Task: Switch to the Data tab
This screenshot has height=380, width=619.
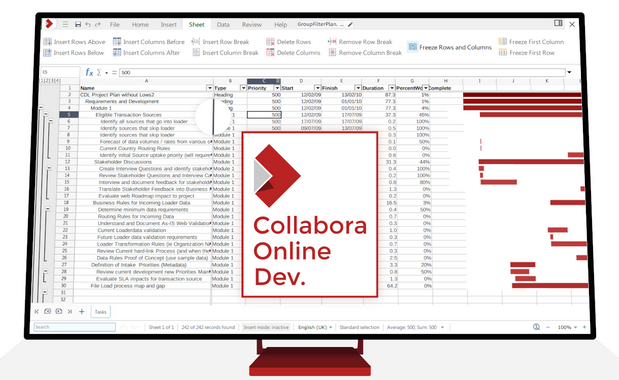Action: 223,24
